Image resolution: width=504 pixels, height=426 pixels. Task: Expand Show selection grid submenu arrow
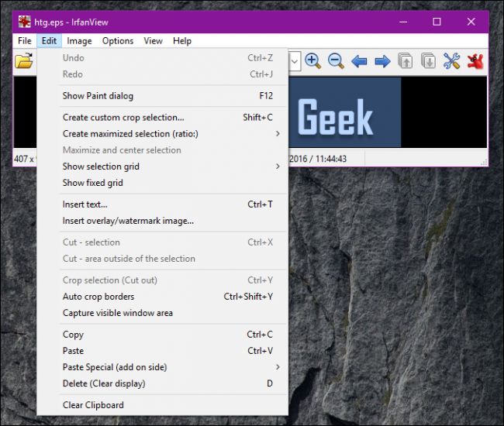coord(278,167)
